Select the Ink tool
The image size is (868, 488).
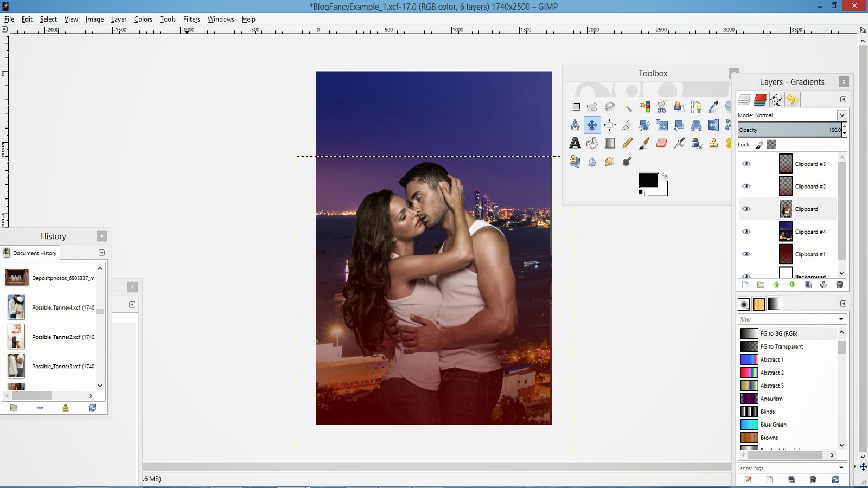point(696,143)
